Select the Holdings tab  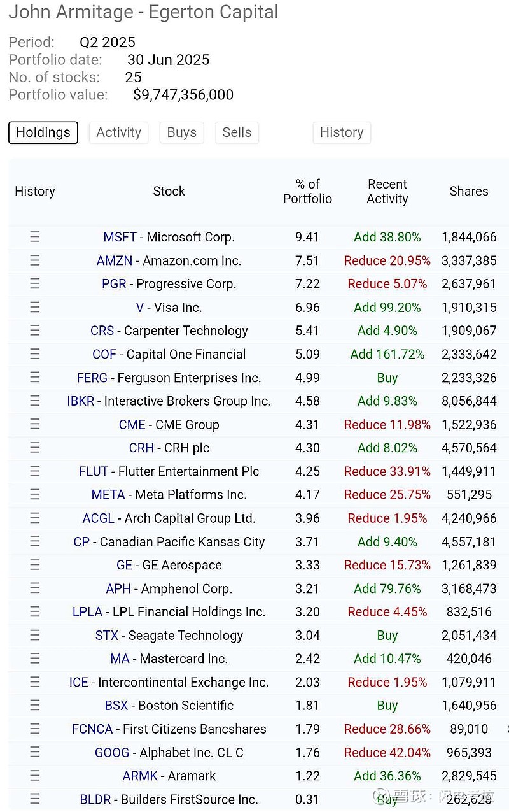pyautogui.click(x=43, y=132)
